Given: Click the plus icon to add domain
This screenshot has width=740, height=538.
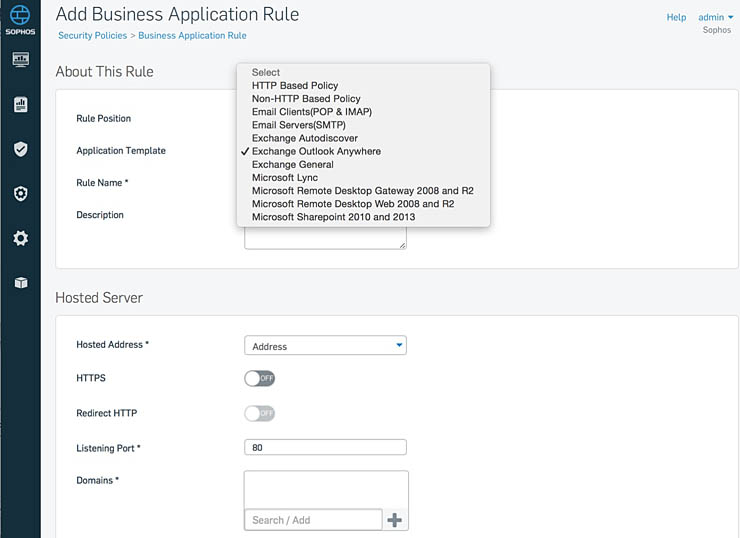Looking at the screenshot, I should click(x=394, y=520).
